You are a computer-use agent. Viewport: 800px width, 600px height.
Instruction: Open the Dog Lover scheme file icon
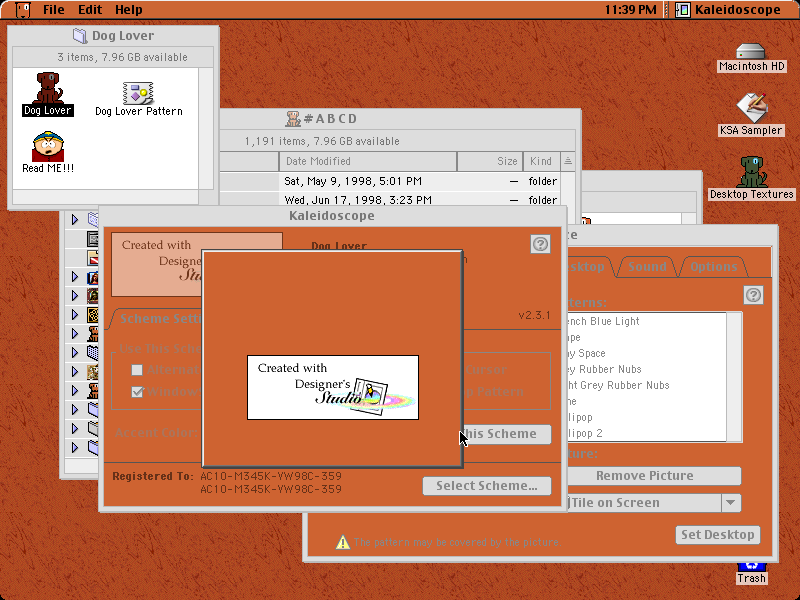click(x=48, y=88)
